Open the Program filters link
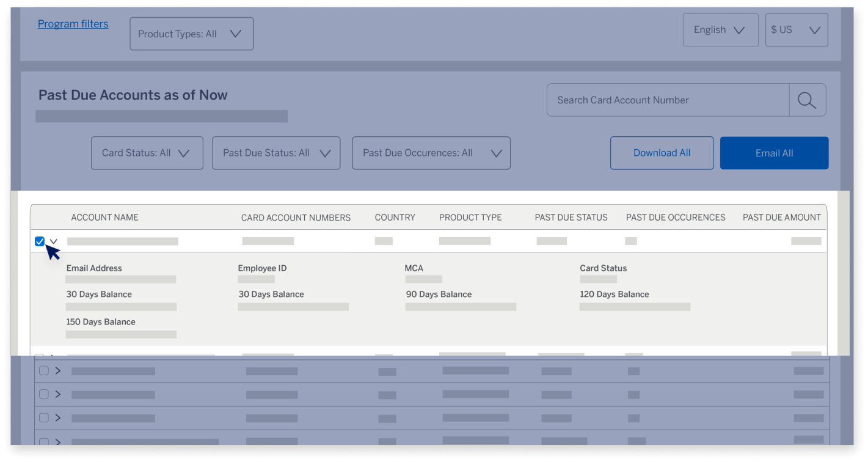This screenshot has width=868, height=462. (x=73, y=23)
